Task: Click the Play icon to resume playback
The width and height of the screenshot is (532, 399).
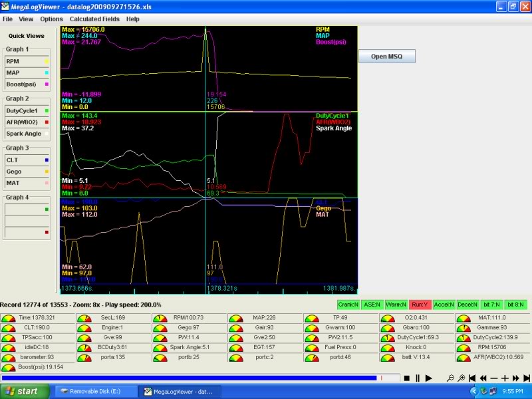Action: click(429, 378)
